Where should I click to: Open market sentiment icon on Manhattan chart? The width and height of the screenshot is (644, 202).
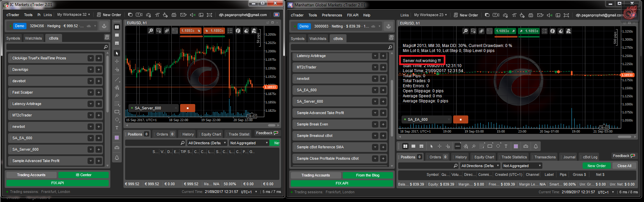(x=560, y=31)
